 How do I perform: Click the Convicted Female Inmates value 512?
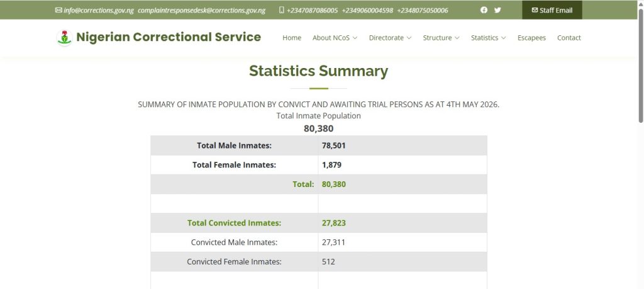point(328,261)
